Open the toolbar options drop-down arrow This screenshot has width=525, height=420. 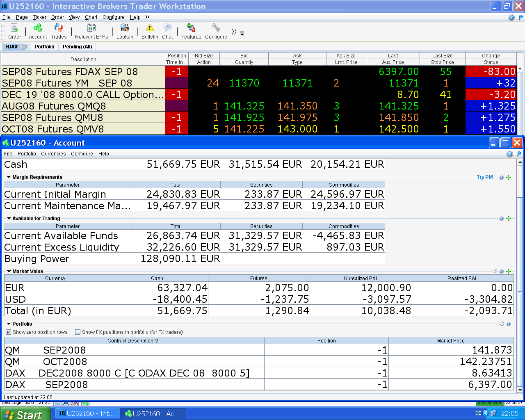click(242, 34)
